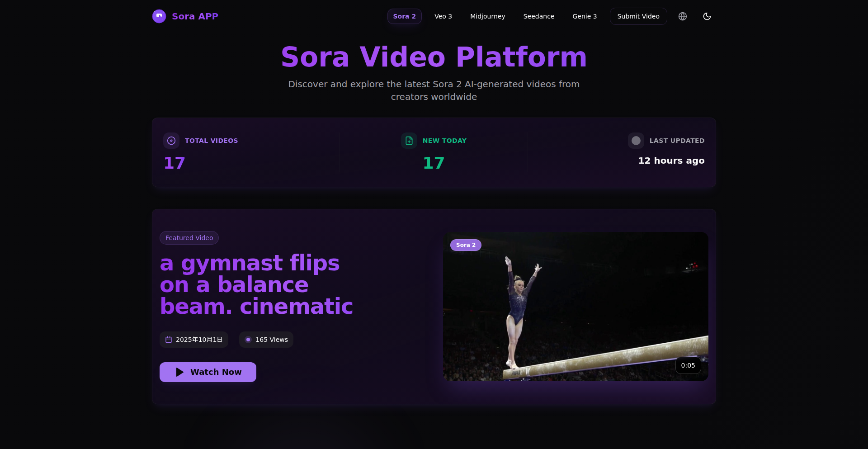Click the 165 Views text

click(x=272, y=340)
